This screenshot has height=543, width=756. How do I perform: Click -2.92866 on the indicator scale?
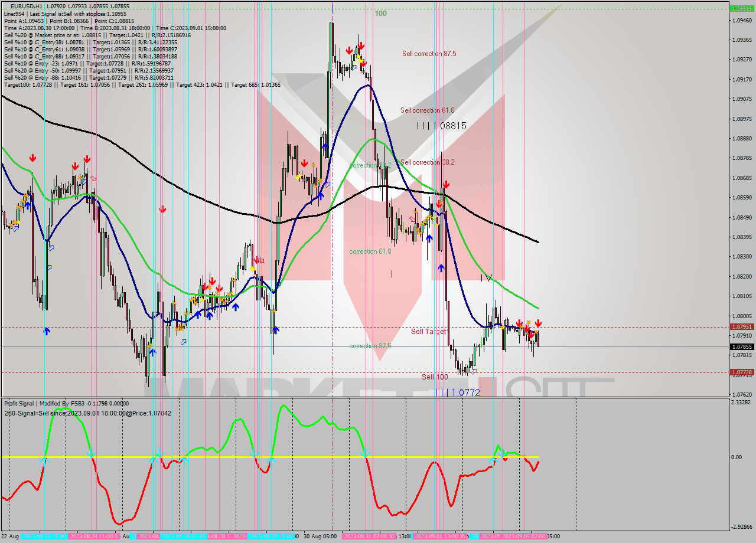(x=742, y=526)
